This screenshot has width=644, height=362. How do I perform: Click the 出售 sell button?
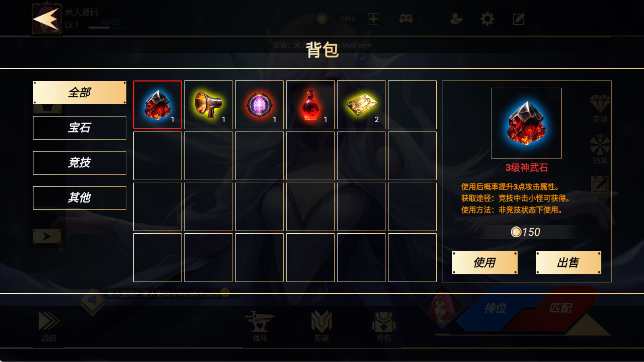coord(568,263)
